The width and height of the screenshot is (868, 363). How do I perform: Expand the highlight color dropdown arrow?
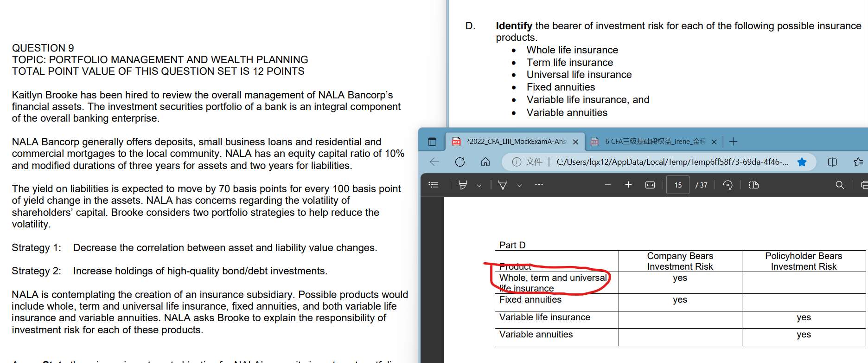pos(479,185)
